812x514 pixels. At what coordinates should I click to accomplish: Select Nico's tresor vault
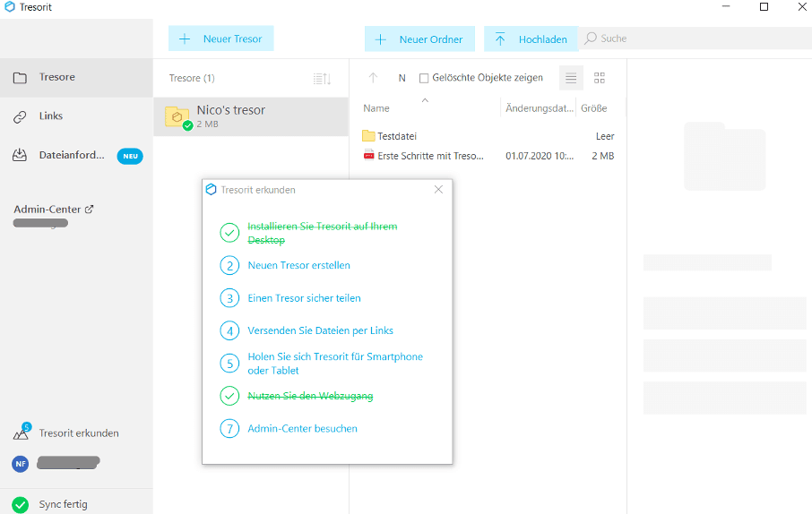pyautogui.click(x=251, y=117)
